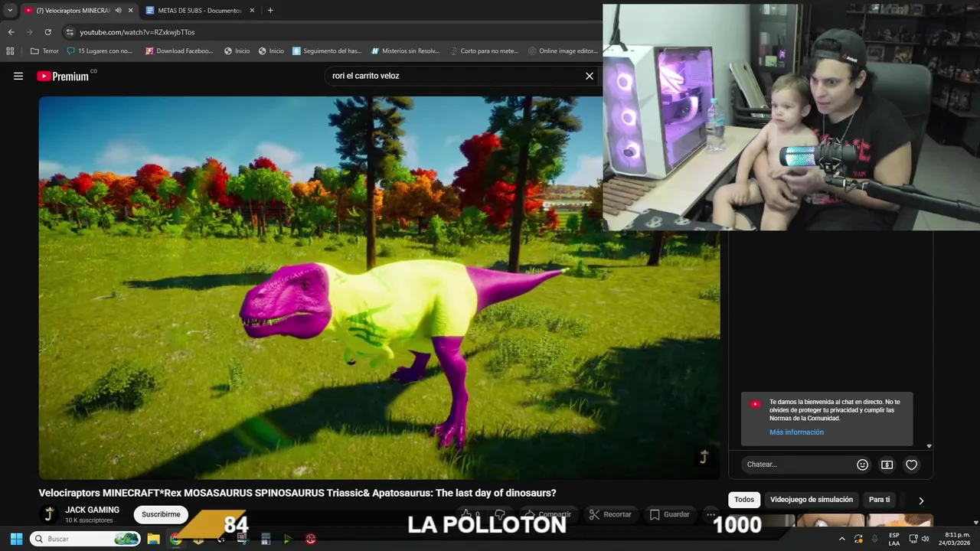This screenshot has height=551, width=980.
Task: Open more actions three-dot menu
Action: point(710,514)
